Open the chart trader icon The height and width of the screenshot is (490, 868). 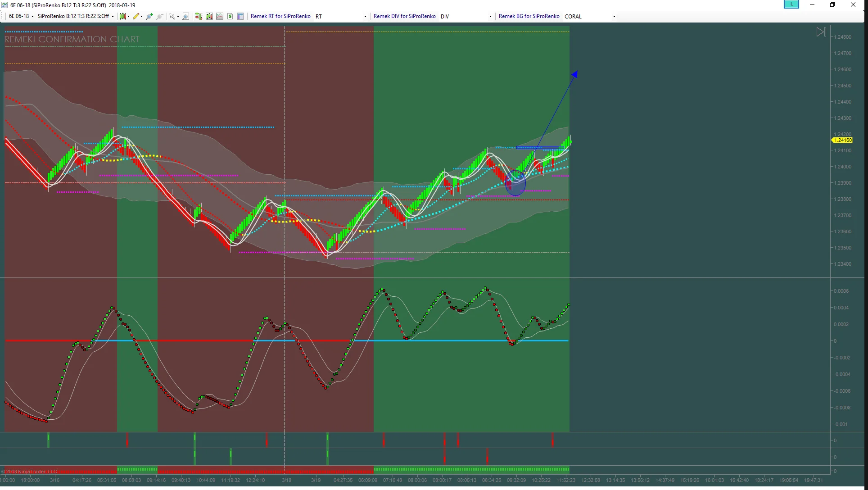tap(198, 16)
